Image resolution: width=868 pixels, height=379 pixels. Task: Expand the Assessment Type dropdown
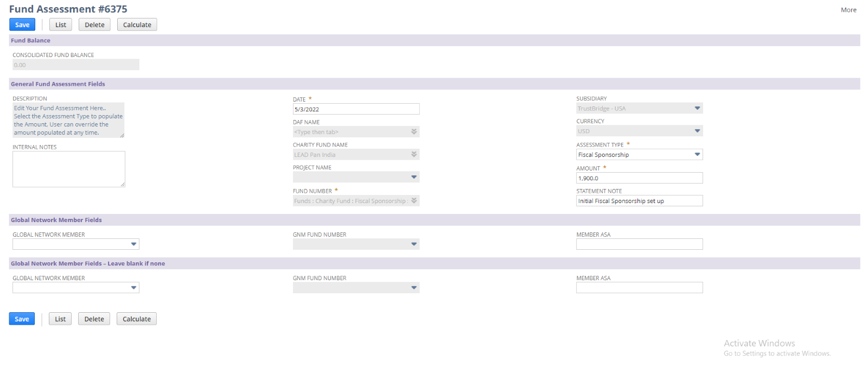point(697,155)
